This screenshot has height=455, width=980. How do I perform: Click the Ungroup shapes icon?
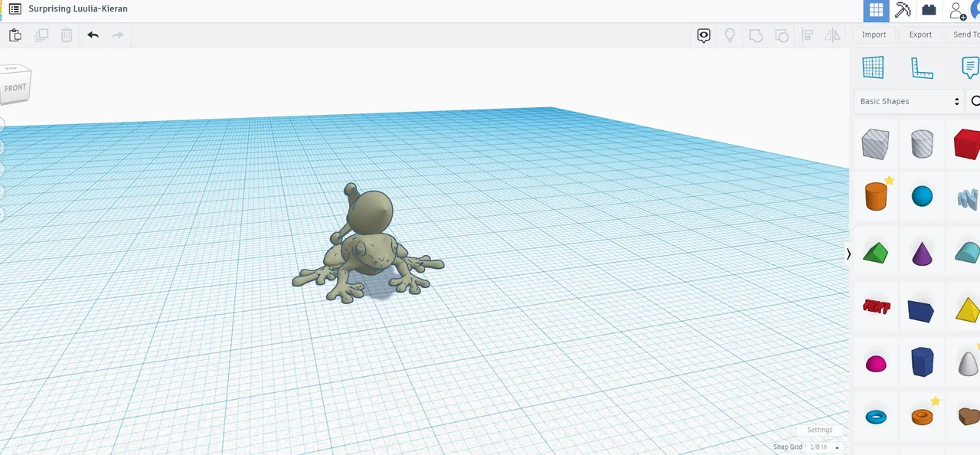pyautogui.click(x=782, y=35)
